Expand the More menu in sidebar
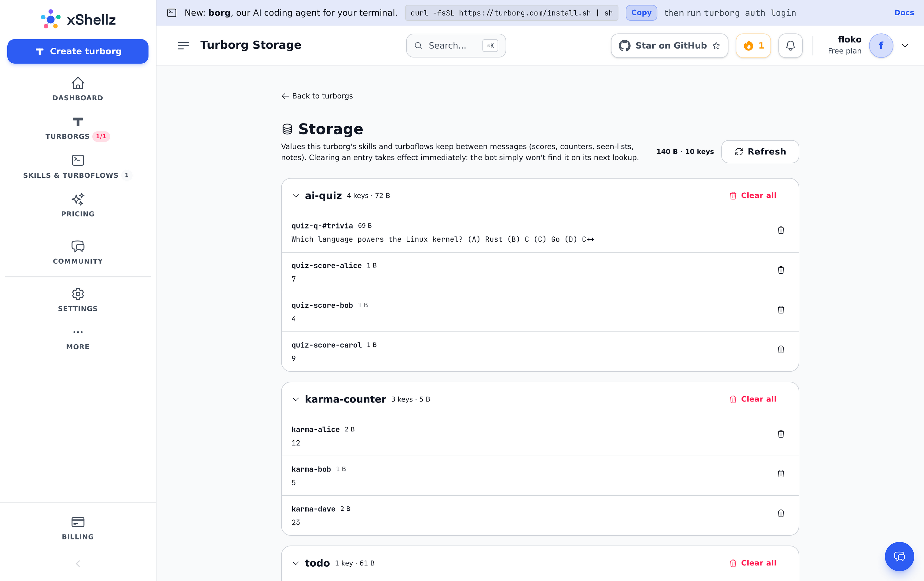 click(x=78, y=339)
